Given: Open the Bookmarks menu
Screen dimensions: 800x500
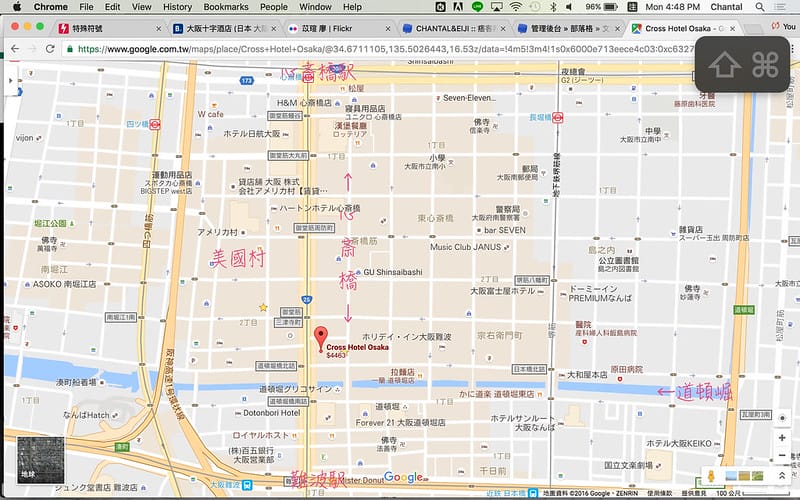Looking at the screenshot, I should 226,7.
